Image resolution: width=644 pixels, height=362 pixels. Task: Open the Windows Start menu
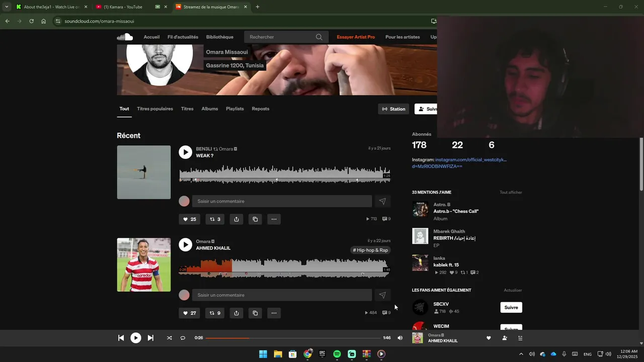pyautogui.click(x=263, y=354)
